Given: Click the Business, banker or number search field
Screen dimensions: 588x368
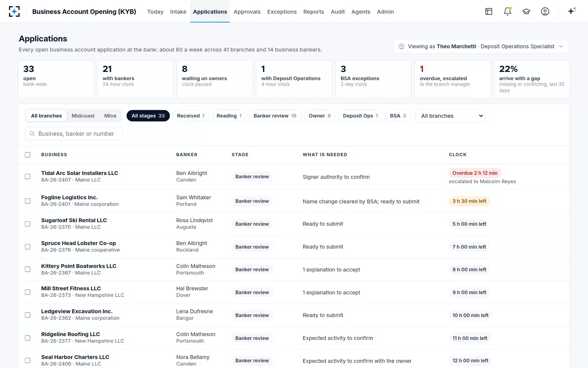Looking at the screenshot, I should pos(74,134).
